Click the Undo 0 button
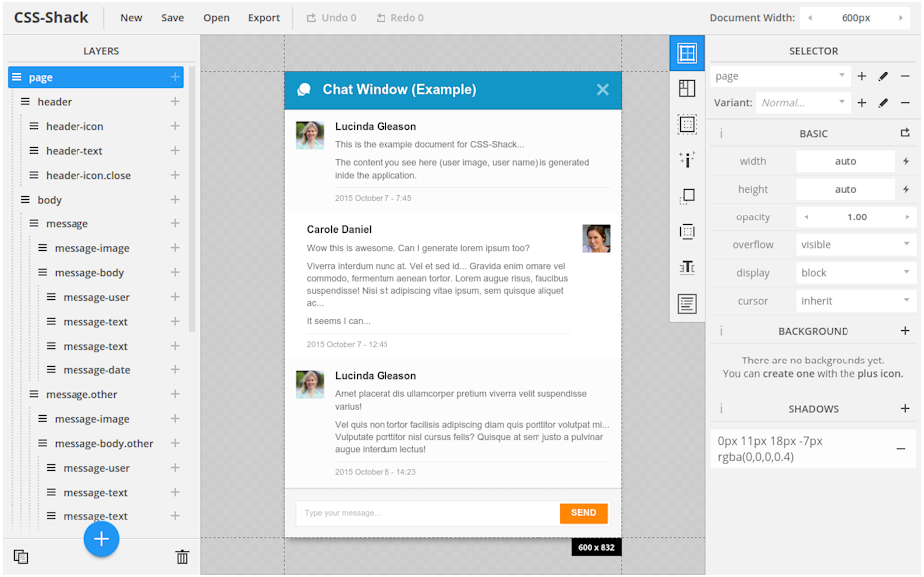Viewport: 924px width, 577px height. click(331, 18)
